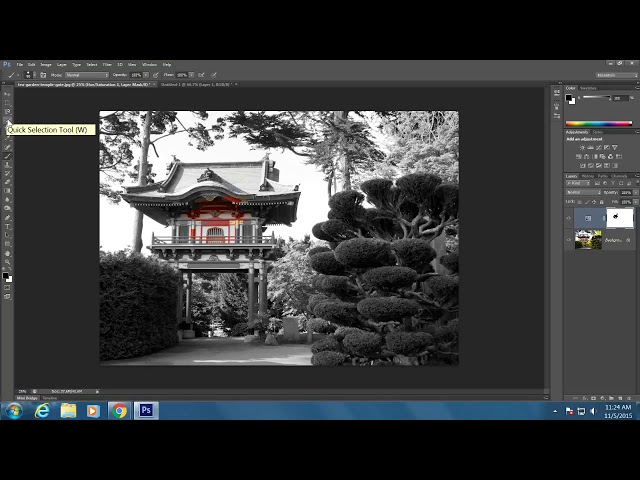The image size is (640, 480).
Task: Open the Image menu
Action: (46, 64)
